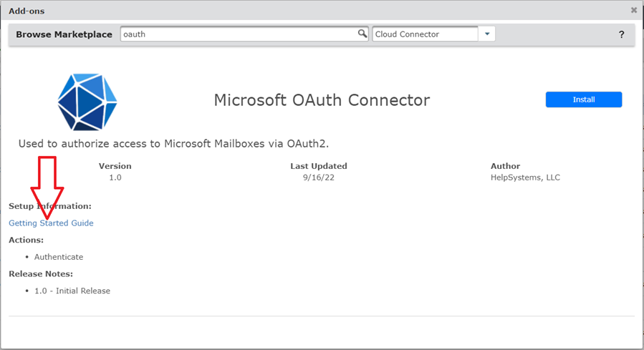
Task: Close the Add-ons dialog
Action: pos(633,11)
